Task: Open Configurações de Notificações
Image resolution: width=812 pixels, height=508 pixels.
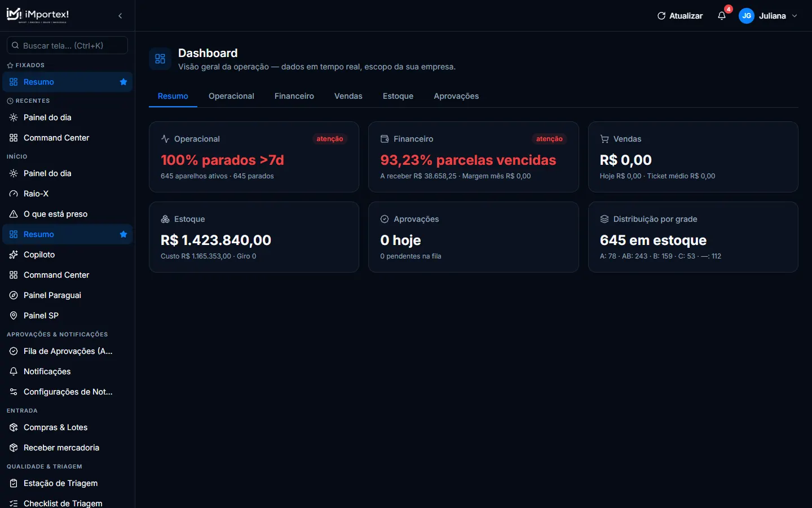Action: coord(67,392)
